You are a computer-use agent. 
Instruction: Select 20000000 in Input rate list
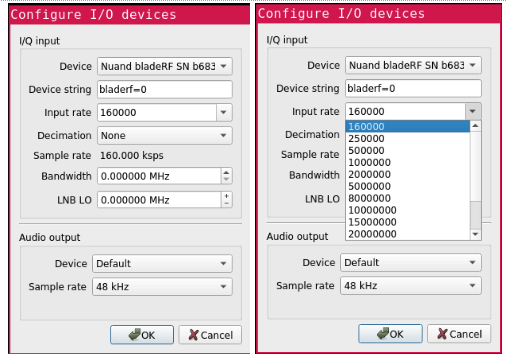coord(408,234)
